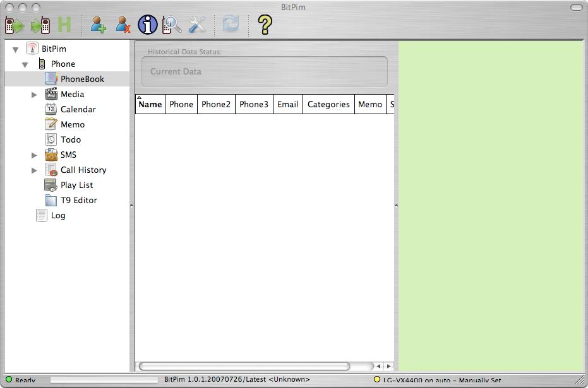Click the greyed refresh toolbar icon

pos(231,25)
